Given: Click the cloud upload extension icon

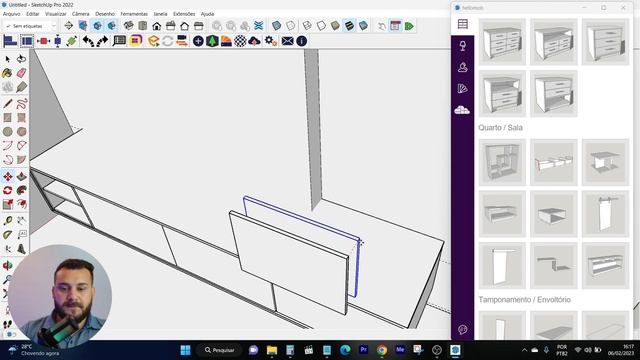Looking at the screenshot, I should tap(254, 41).
